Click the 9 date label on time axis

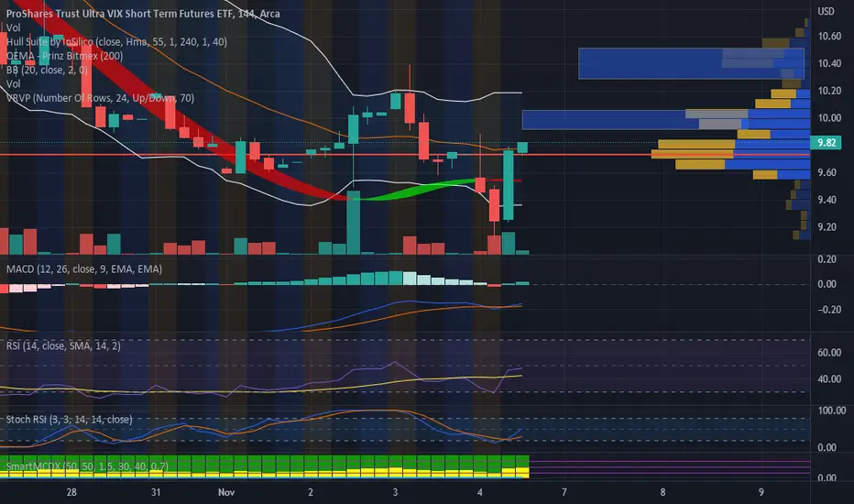click(x=761, y=492)
